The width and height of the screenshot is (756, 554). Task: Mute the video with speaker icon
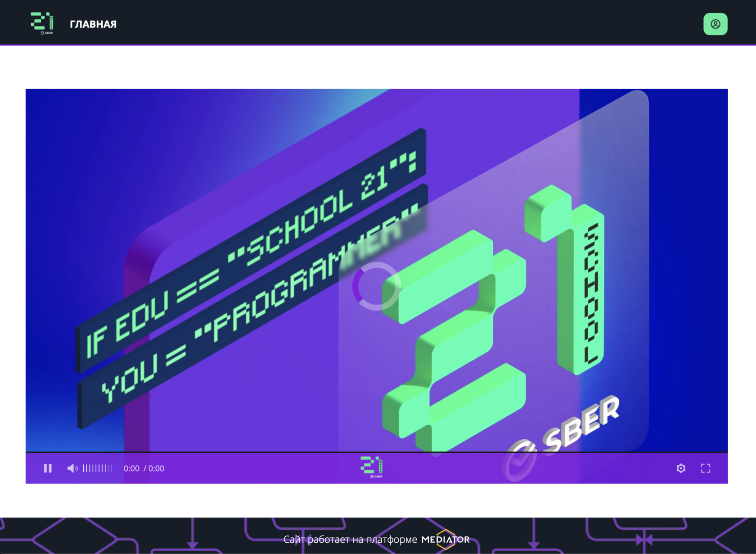pos(72,468)
